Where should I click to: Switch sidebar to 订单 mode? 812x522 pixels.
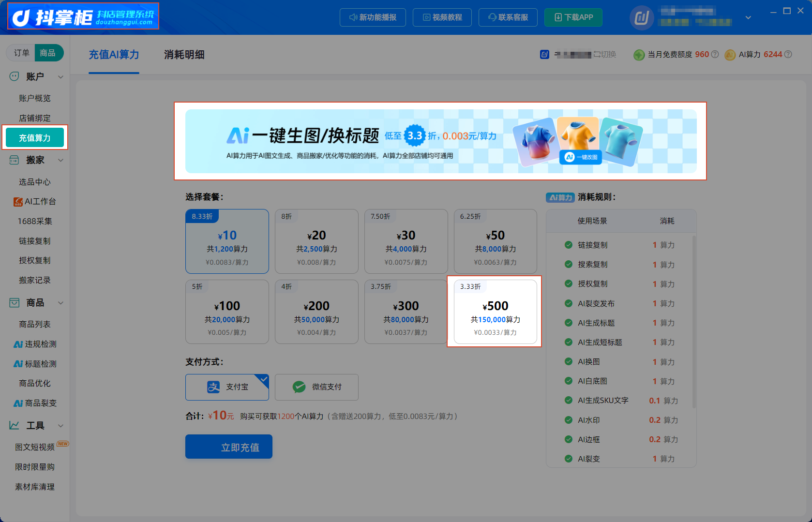click(21, 53)
